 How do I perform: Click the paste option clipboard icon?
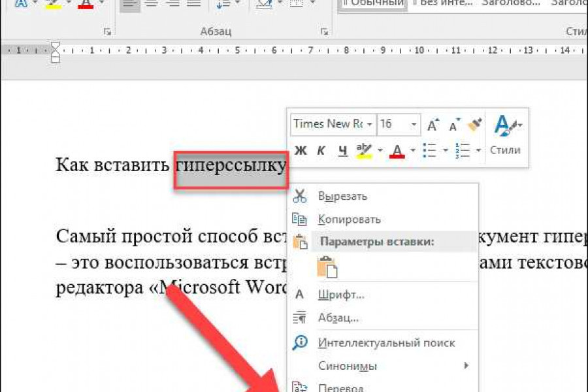(327, 268)
